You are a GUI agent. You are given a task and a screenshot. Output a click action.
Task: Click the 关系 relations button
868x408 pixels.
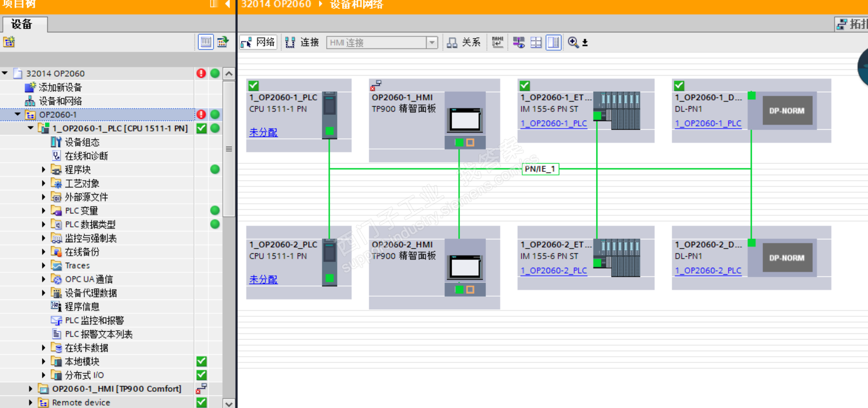[x=463, y=42]
